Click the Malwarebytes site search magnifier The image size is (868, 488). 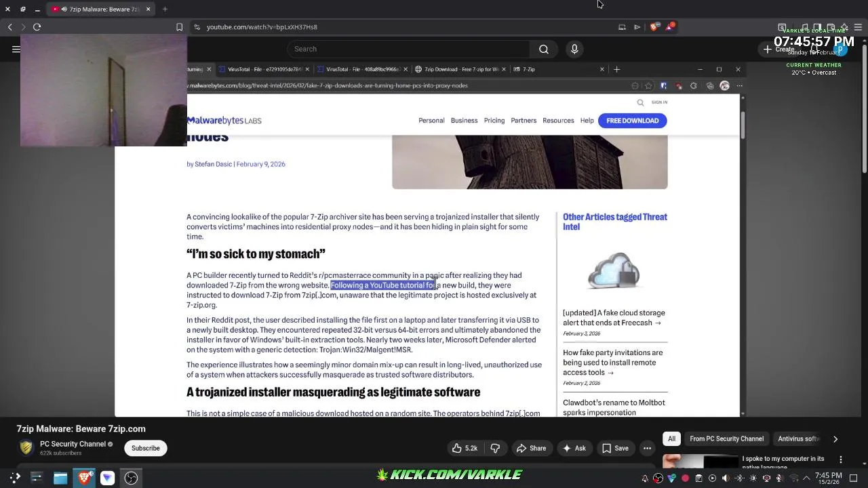(640, 102)
